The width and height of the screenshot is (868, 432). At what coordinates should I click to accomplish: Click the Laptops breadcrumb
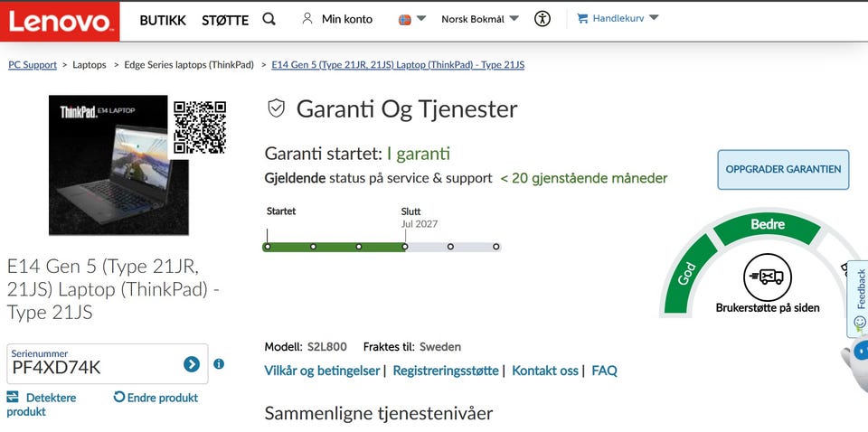[90, 65]
